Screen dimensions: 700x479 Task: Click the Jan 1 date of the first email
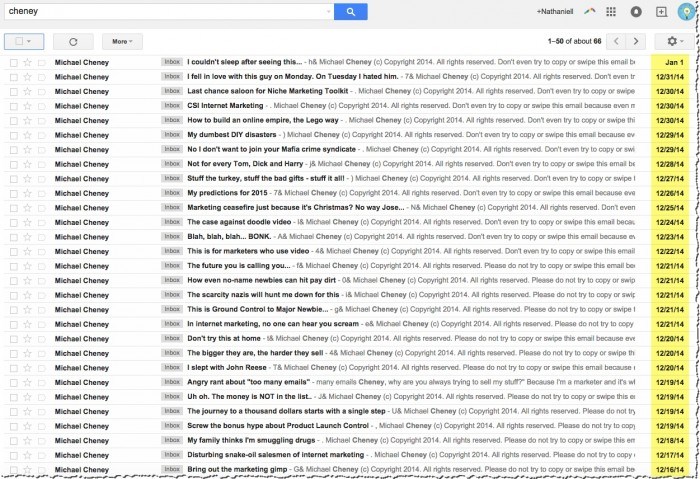pyautogui.click(x=674, y=62)
